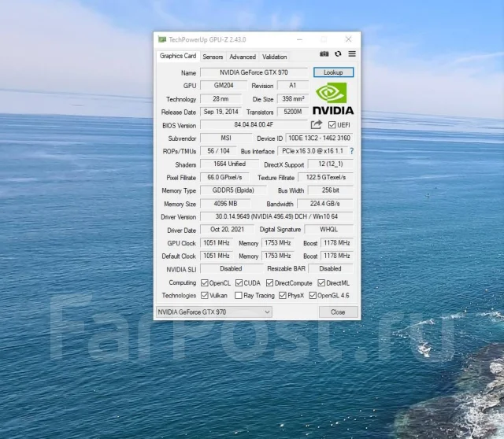Image resolution: width=504 pixels, height=439 pixels.
Task: Toggle the DirectML checkbox
Action: (x=321, y=282)
